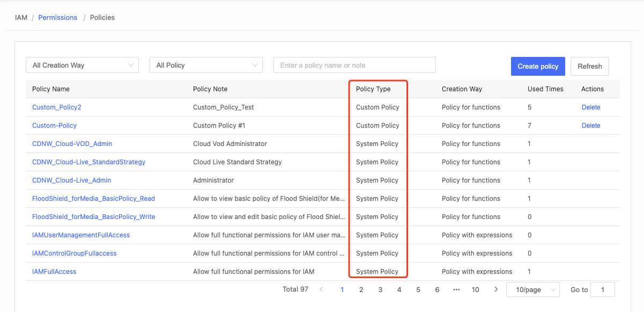Open the CDNW_Cloud-VOD_Admin policy
This screenshot has width=644, height=312.
tap(72, 143)
